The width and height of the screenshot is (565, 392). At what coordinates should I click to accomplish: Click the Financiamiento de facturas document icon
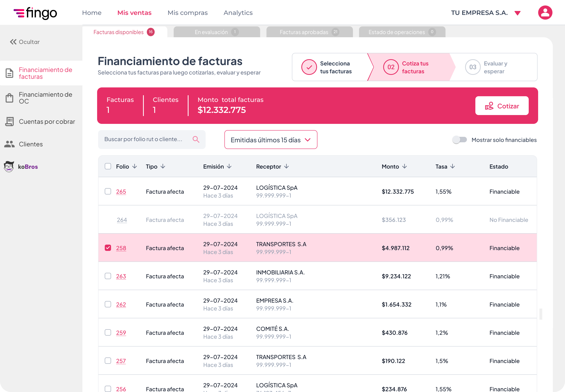(x=9, y=73)
